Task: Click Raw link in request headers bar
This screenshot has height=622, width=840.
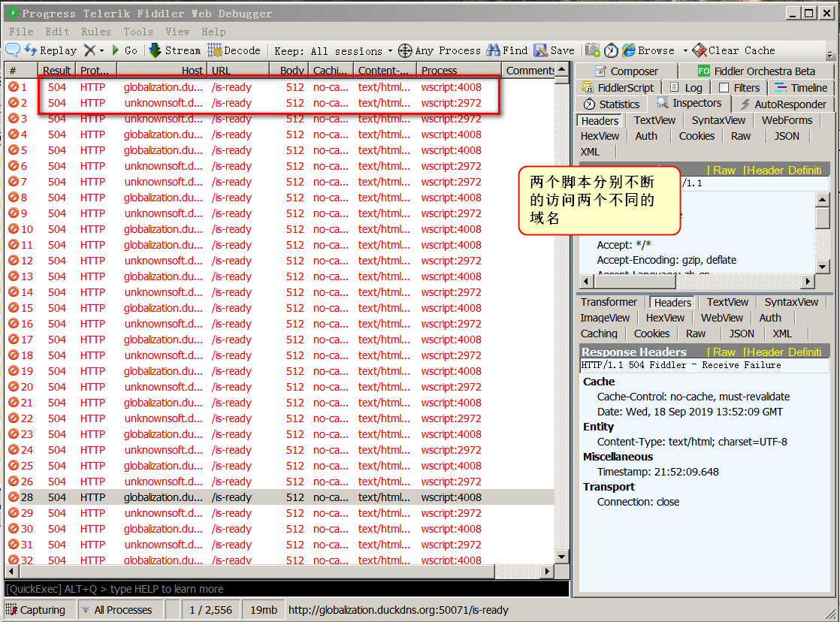Action: (x=722, y=171)
